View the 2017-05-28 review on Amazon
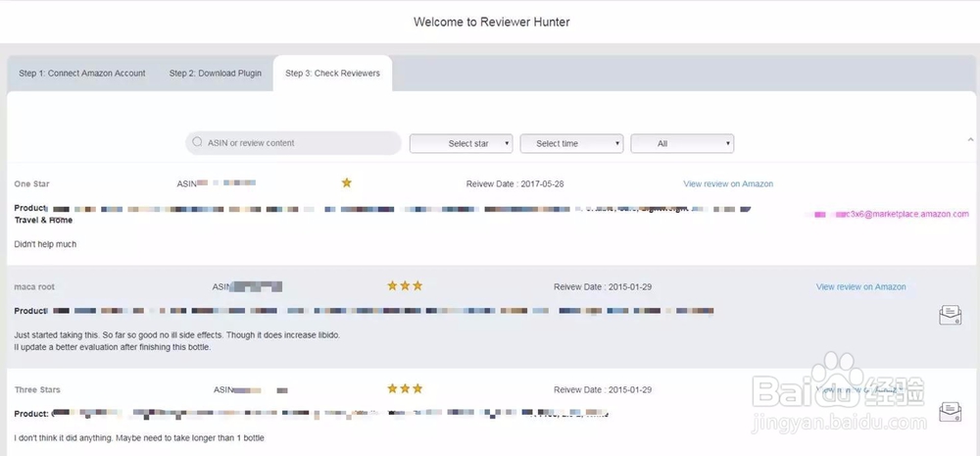 pyautogui.click(x=728, y=184)
